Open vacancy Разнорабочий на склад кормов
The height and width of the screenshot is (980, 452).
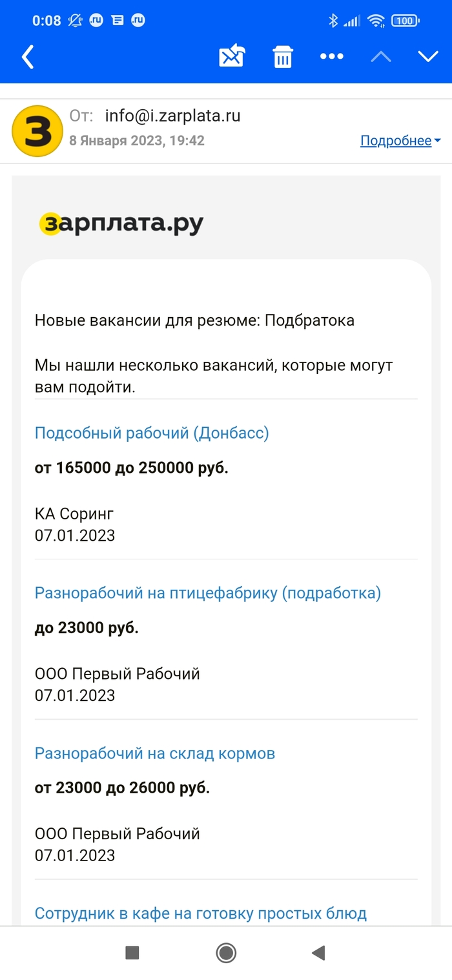155,753
